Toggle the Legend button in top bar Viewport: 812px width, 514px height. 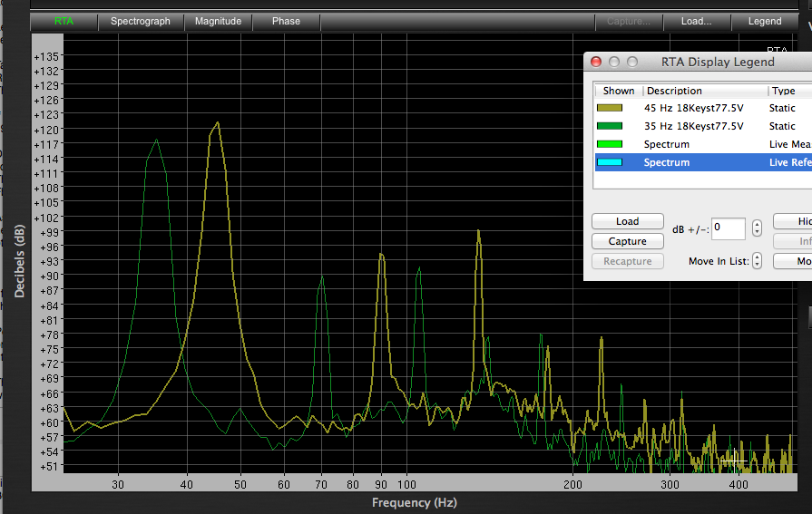(x=764, y=21)
